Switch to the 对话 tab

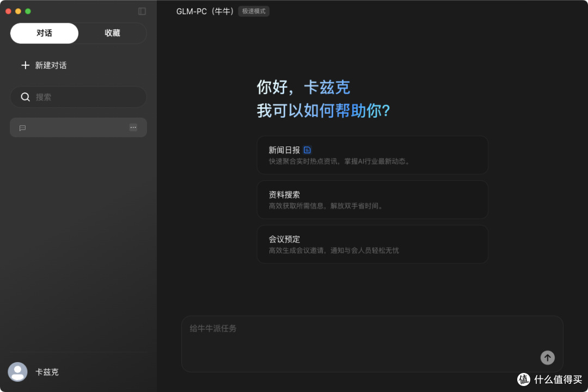click(44, 33)
